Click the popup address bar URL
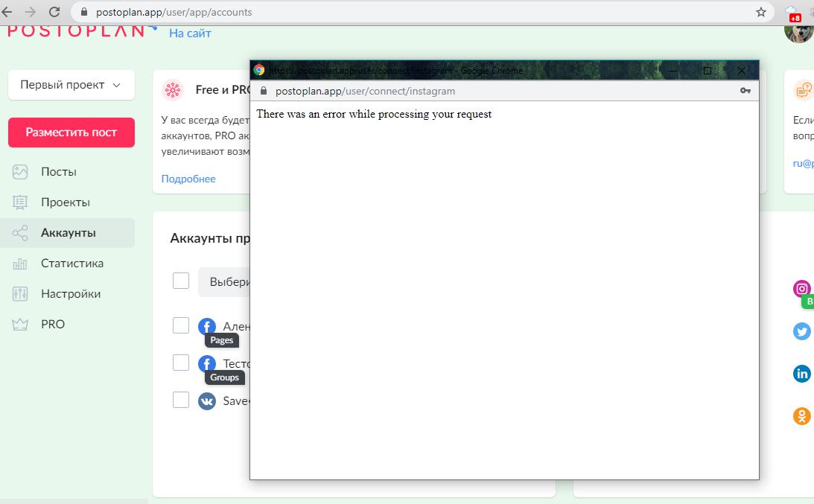The height and width of the screenshot is (504, 814). coord(366,91)
